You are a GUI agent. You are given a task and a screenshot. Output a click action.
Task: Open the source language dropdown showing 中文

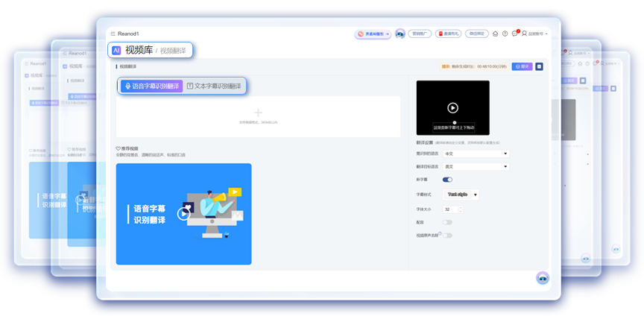tap(476, 154)
